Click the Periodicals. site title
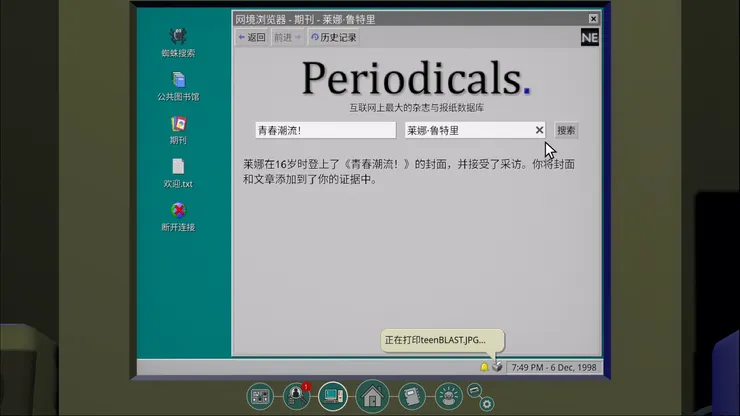Image resolution: width=740 pixels, height=416 pixels. point(416,78)
